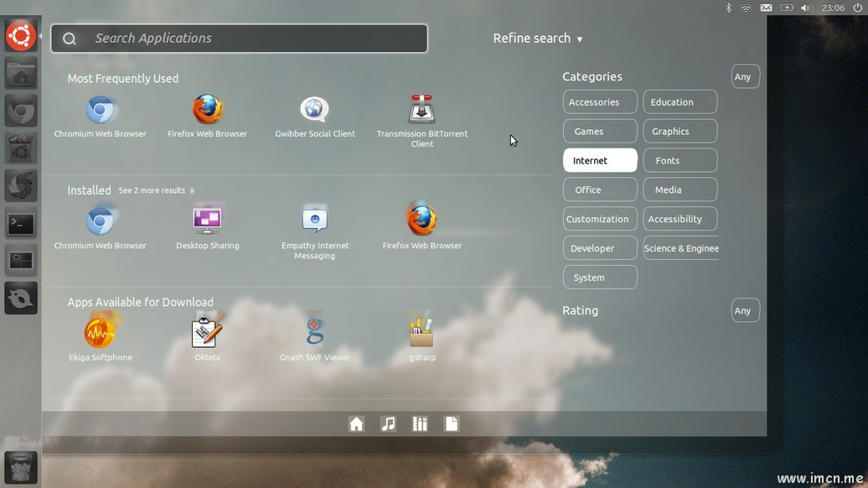Open Desktop Sharing app
This screenshot has height=488, width=868.
208,228
